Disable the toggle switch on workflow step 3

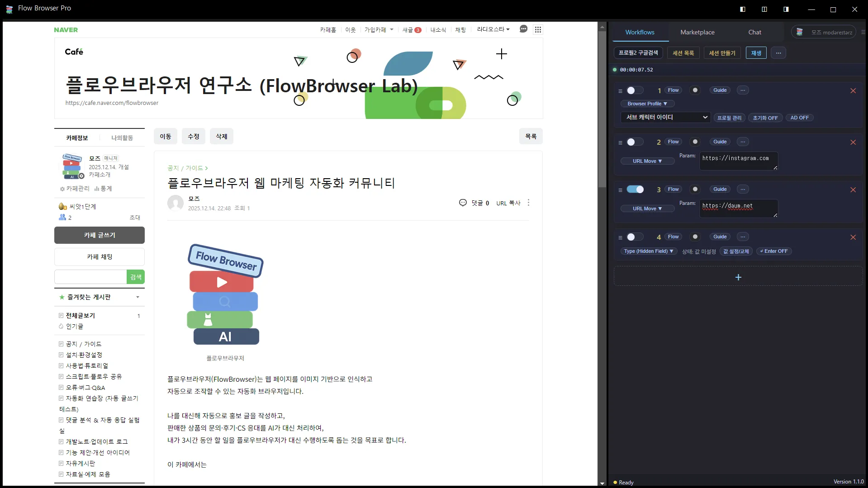pos(636,189)
